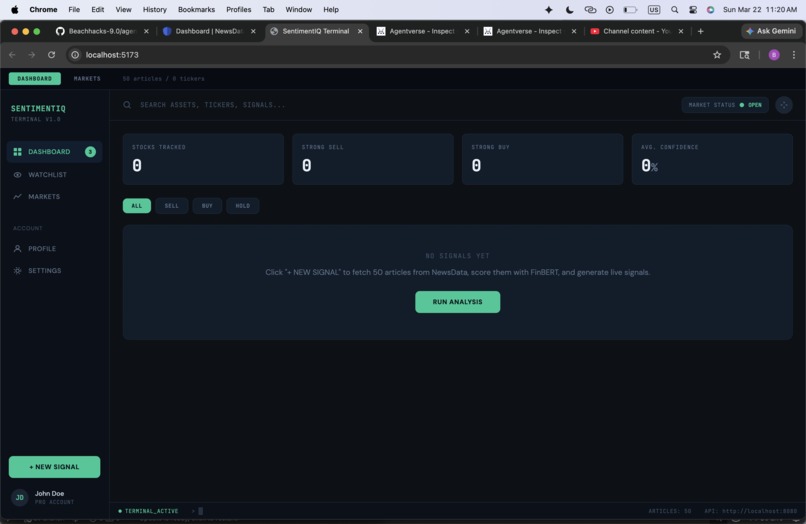Image resolution: width=806 pixels, height=524 pixels.
Task: Select the SELL signal filter
Action: 172,206
